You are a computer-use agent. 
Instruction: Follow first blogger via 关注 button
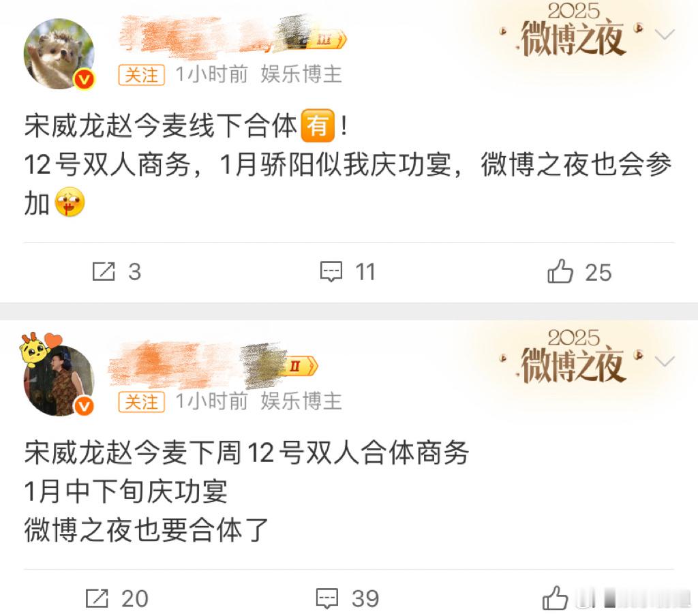pos(142,74)
